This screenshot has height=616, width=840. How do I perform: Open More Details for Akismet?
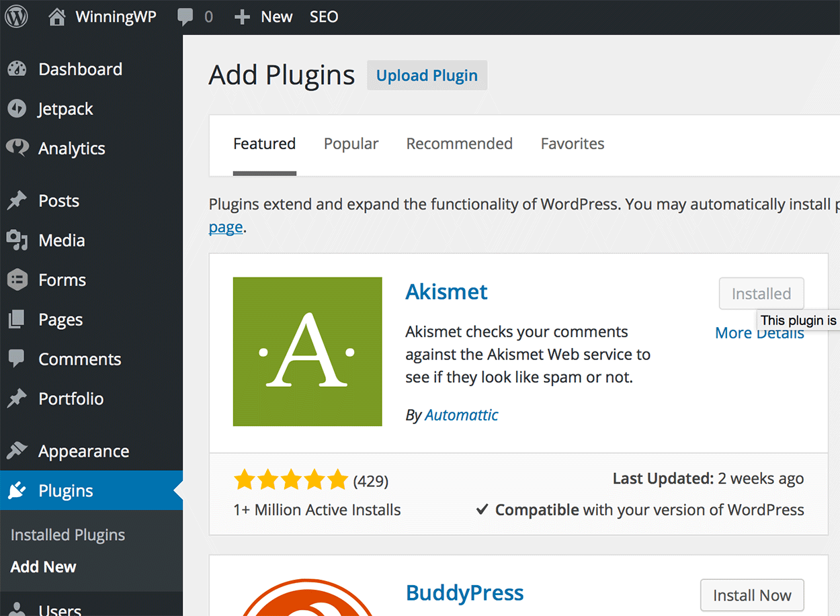tap(759, 333)
